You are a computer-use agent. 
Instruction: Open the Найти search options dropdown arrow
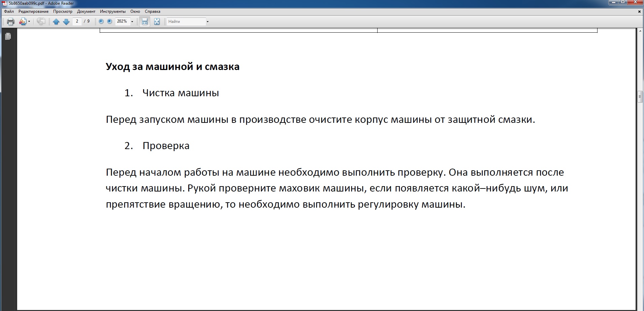(x=207, y=22)
